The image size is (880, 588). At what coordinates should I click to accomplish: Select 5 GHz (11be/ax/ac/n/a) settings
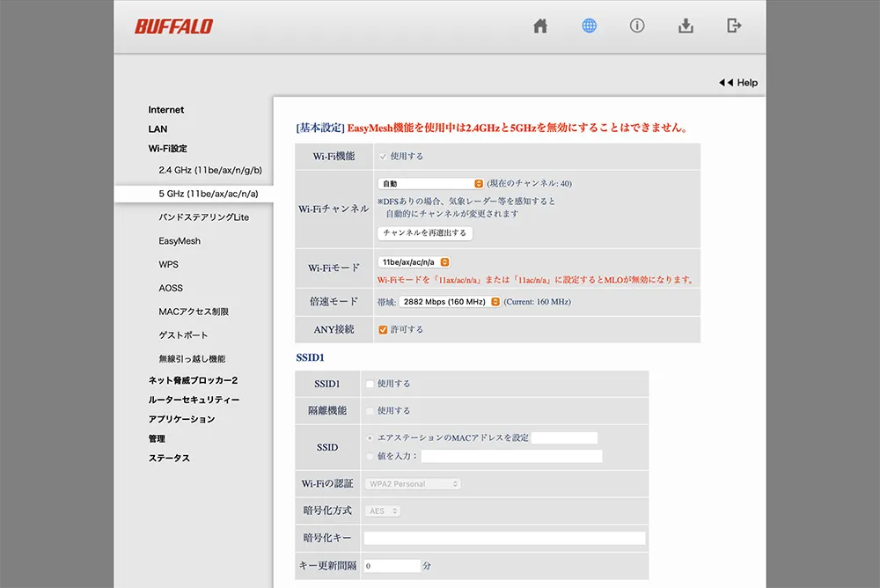click(209, 194)
